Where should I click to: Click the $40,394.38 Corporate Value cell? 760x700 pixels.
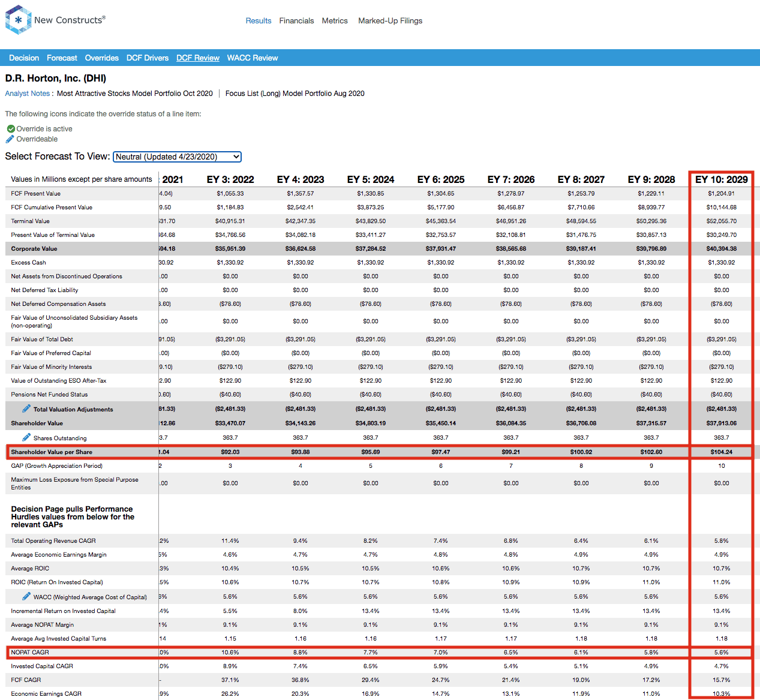point(722,249)
